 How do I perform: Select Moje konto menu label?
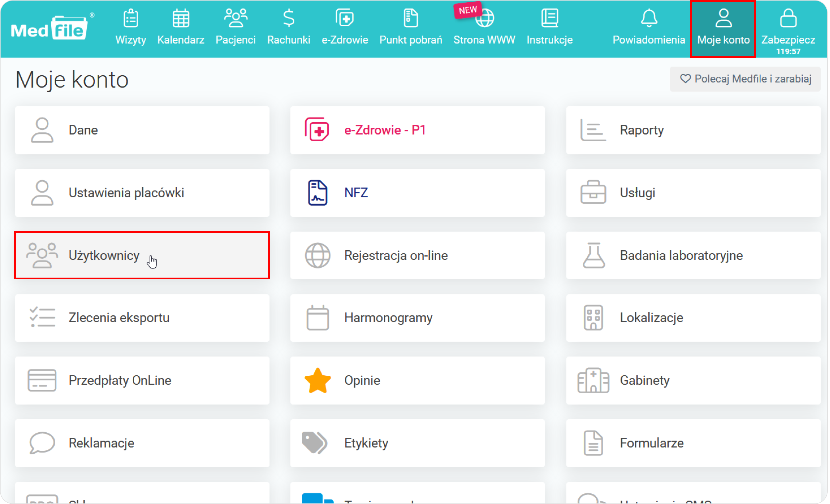pos(723,40)
